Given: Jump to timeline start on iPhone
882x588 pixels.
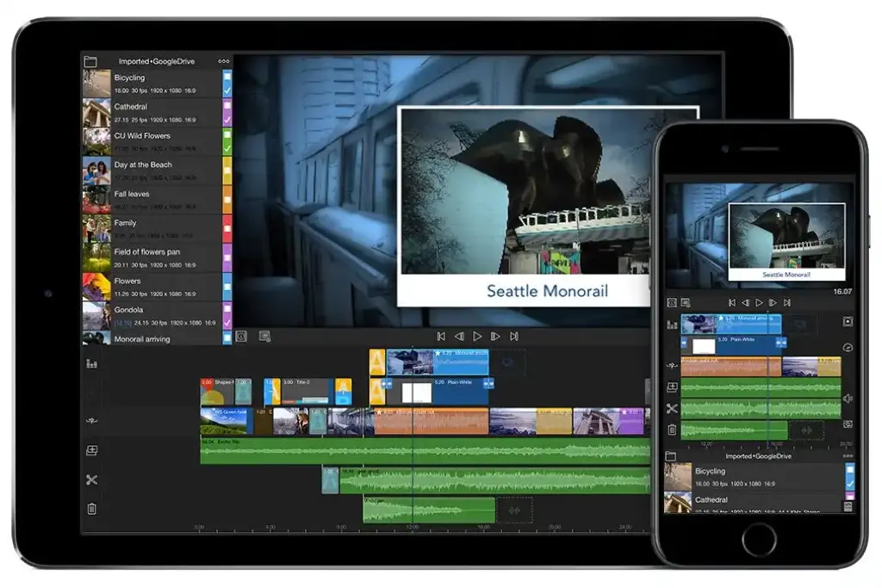Looking at the screenshot, I should [732, 302].
